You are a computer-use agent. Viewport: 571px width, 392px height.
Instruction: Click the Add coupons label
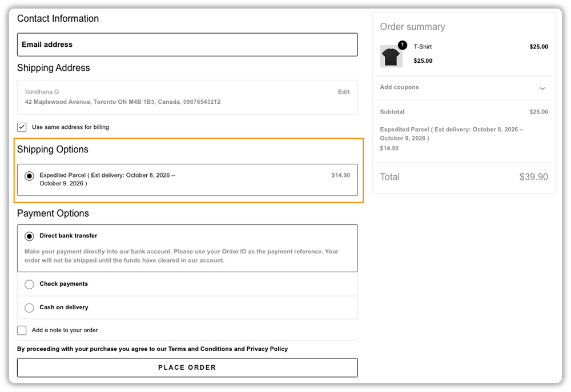[399, 87]
